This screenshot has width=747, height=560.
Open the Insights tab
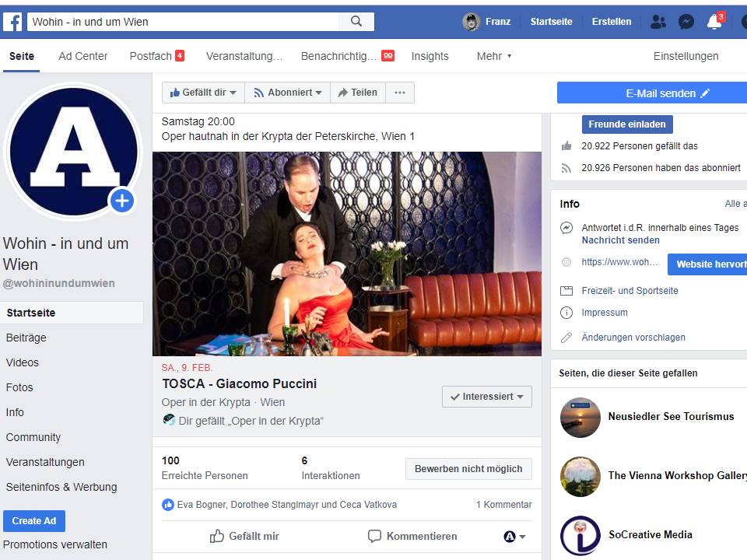[x=430, y=56]
